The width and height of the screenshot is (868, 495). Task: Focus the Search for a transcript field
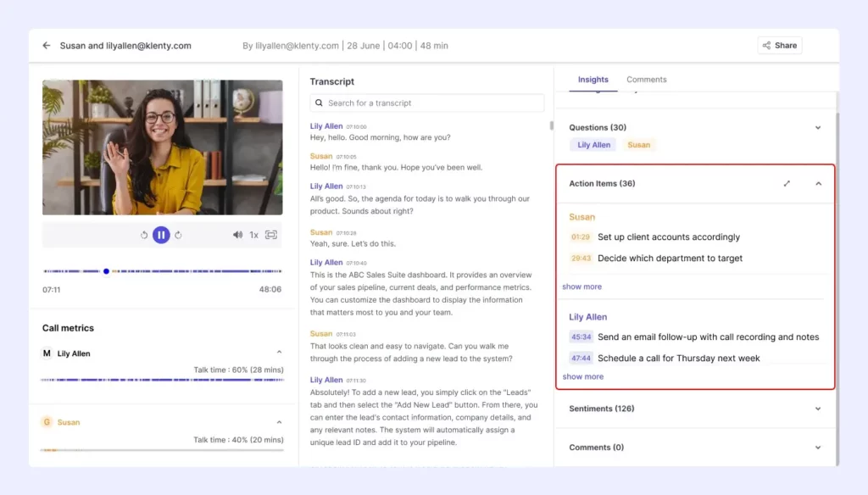coord(427,103)
